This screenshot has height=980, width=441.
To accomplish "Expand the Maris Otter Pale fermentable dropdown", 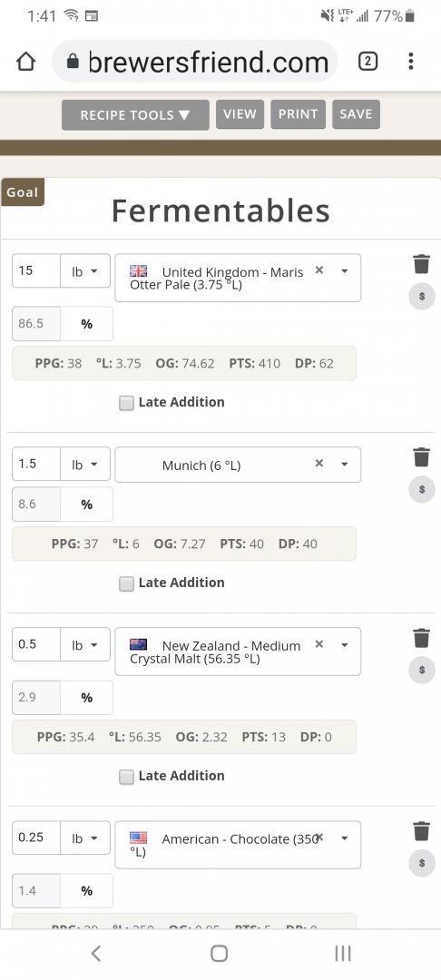I will pyautogui.click(x=344, y=270).
